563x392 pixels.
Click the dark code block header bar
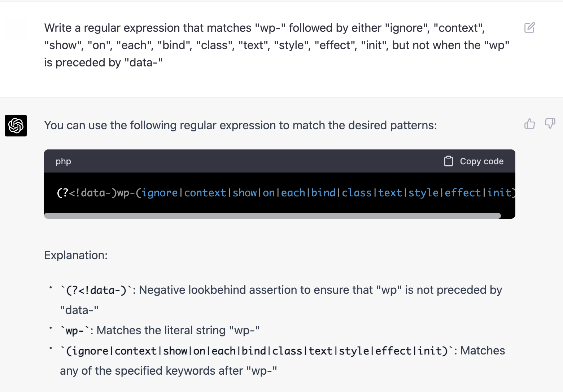coord(253,161)
